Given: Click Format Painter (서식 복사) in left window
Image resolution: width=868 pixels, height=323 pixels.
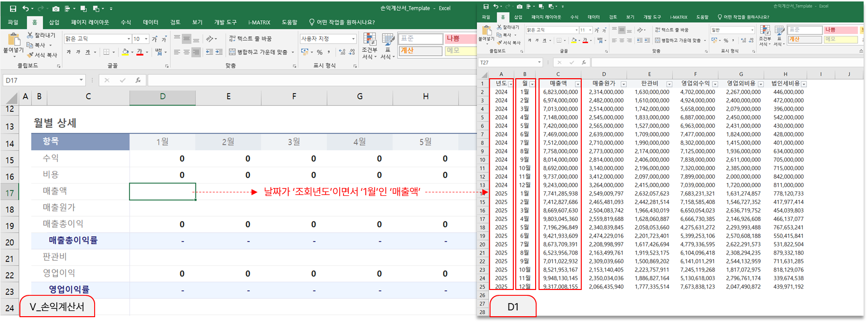Looking at the screenshot, I should pos(42,55).
